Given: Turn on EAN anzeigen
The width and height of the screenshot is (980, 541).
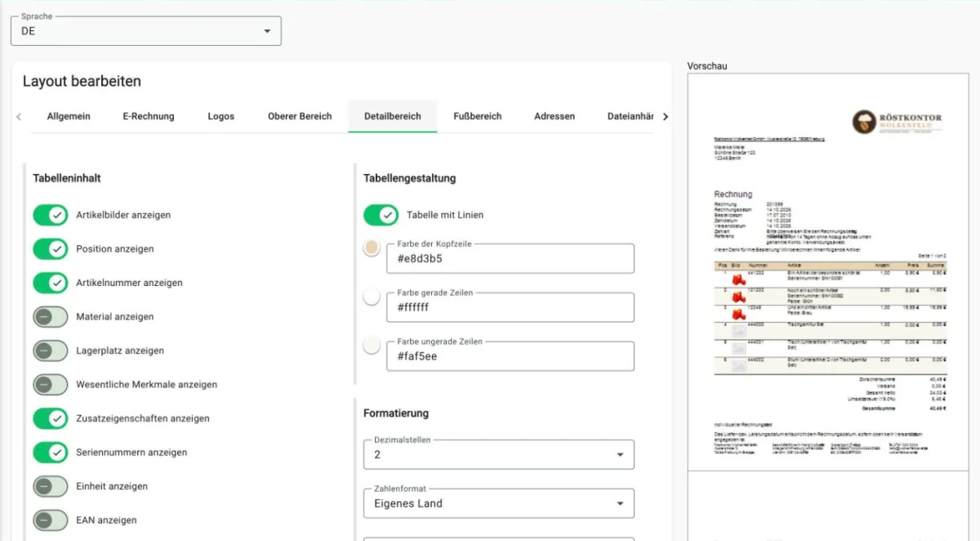Looking at the screenshot, I should coord(51,521).
